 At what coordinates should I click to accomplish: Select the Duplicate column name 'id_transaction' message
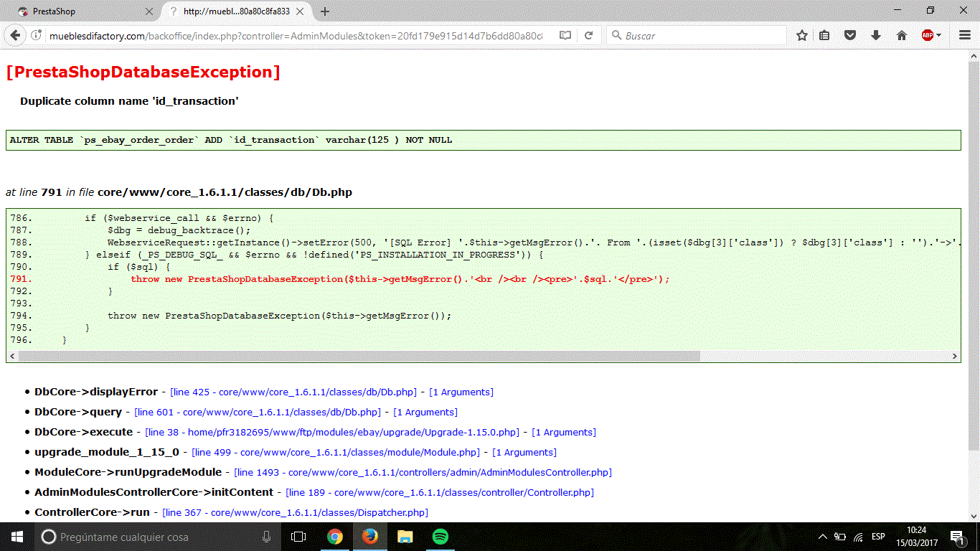(129, 101)
